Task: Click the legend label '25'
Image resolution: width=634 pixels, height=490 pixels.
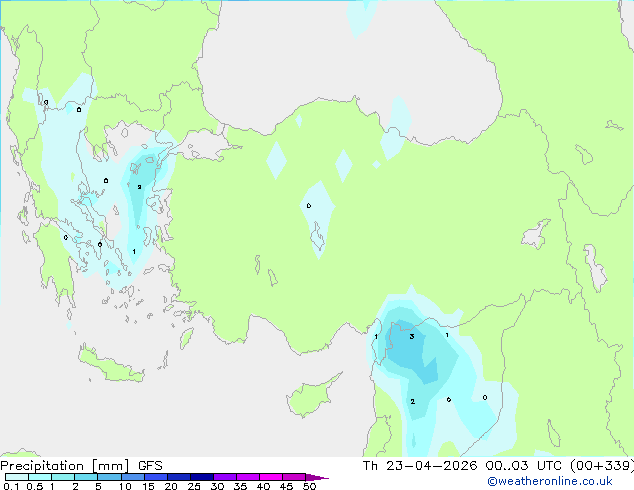Action: (x=194, y=486)
